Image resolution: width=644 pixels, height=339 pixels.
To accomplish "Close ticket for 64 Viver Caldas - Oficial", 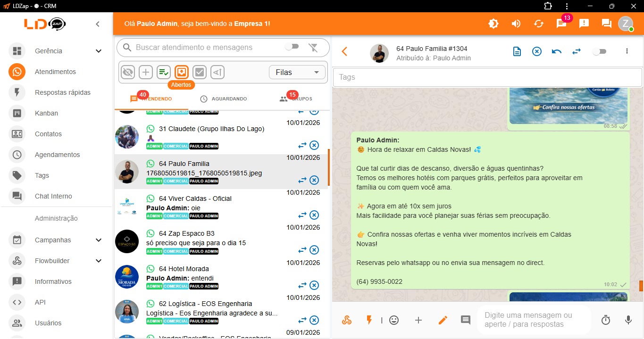I will 314,215.
